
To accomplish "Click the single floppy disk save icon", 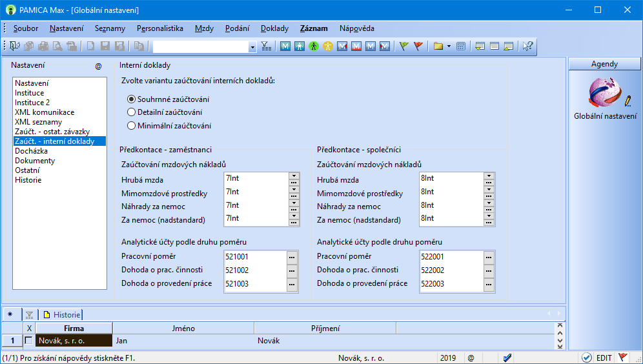I will coord(105,46).
